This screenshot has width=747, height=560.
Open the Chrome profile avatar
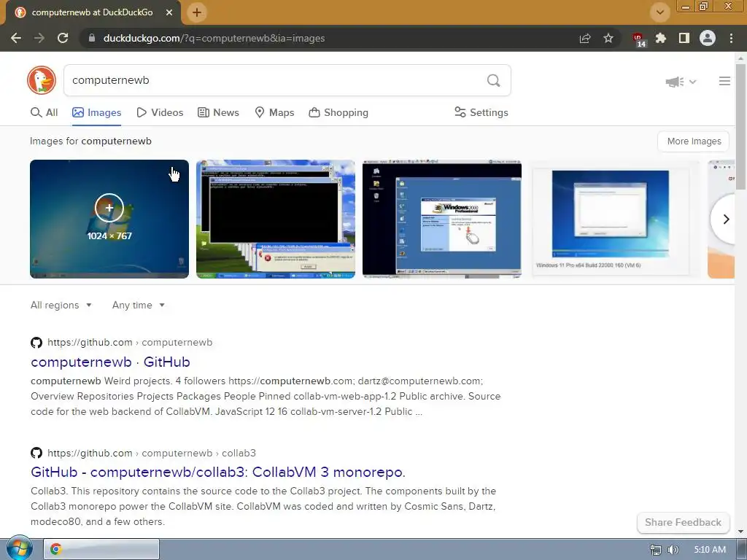pyautogui.click(x=708, y=38)
